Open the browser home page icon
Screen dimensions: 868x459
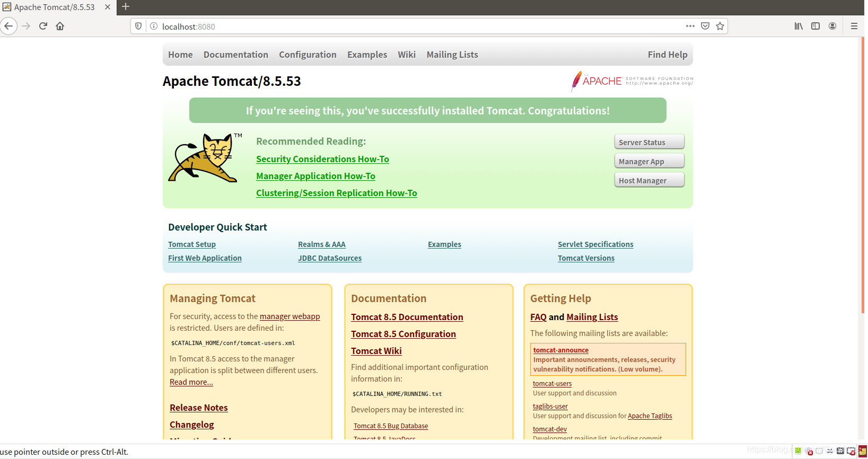[60, 26]
